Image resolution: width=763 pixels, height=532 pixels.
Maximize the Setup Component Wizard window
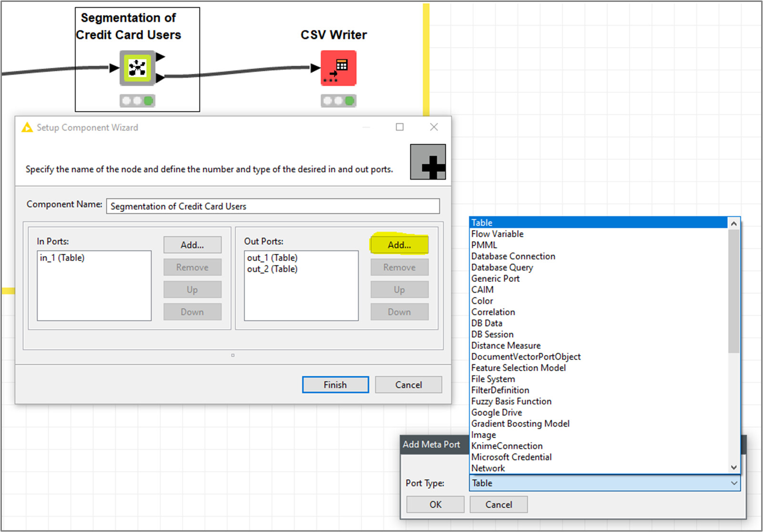click(x=399, y=127)
